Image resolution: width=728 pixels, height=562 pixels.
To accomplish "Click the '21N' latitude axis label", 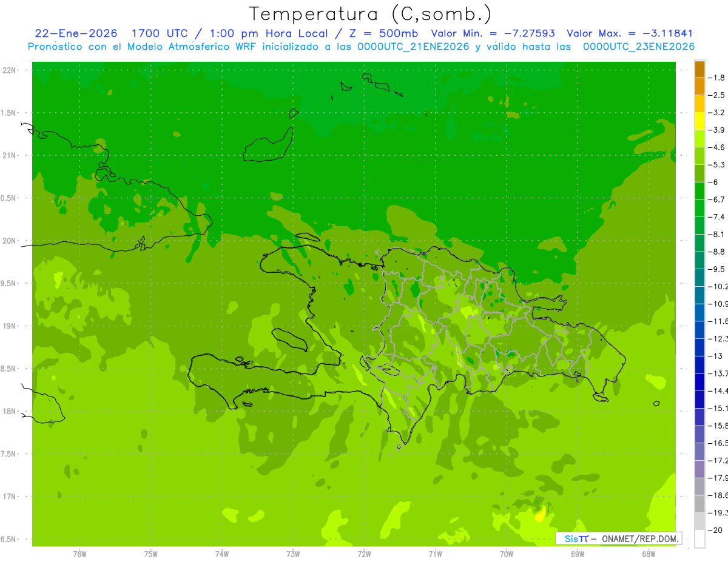I will pyautogui.click(x=10, y=155).
